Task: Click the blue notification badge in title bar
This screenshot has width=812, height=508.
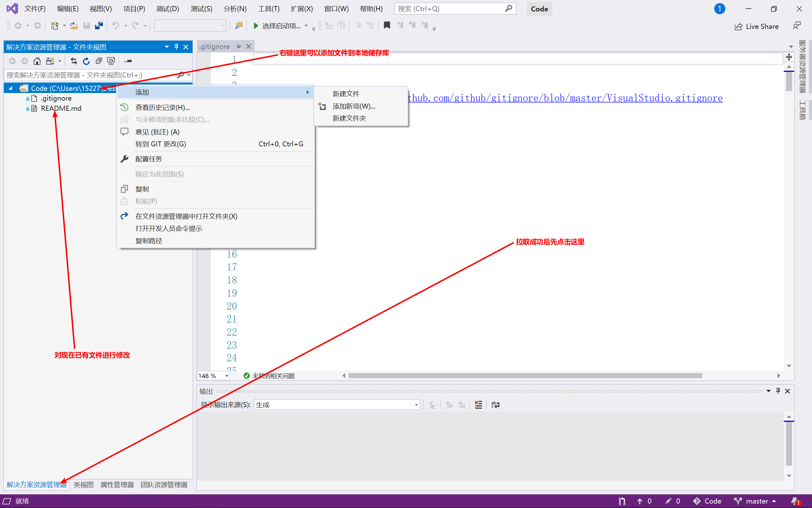Action: click(x=719, y=9)
